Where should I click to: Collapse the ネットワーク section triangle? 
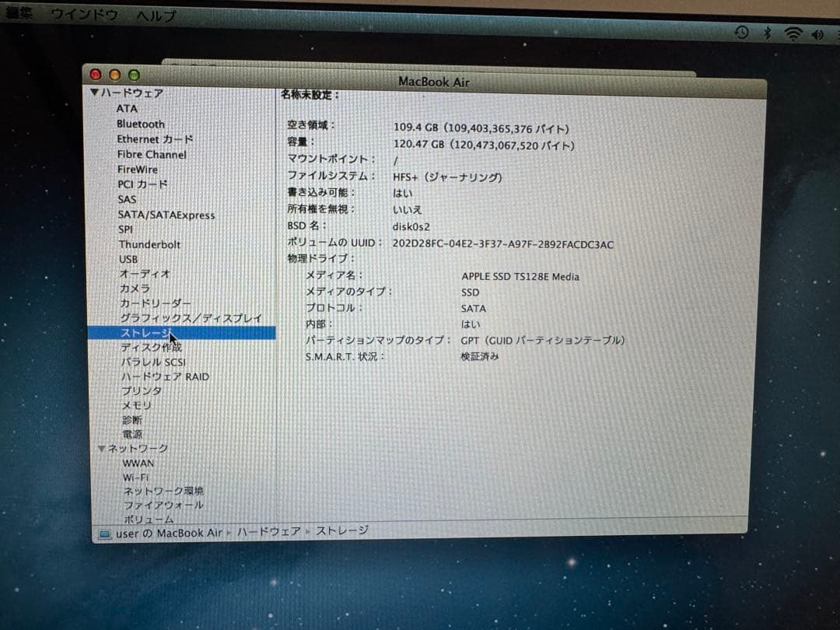coord(102,448)
